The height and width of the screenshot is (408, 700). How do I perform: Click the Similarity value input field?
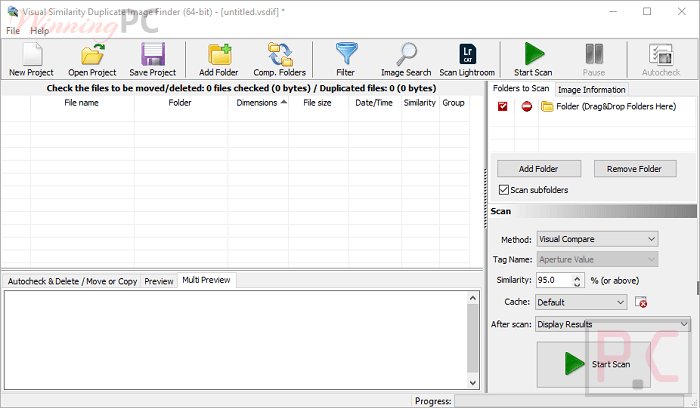point(554,280)
